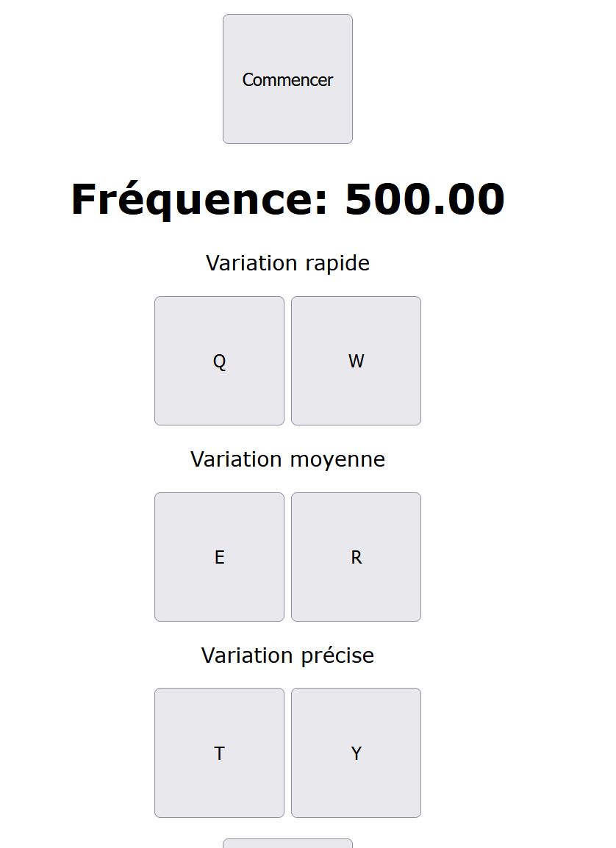
Task: Use the second Variation rapide button
Action: coord(356,361)
